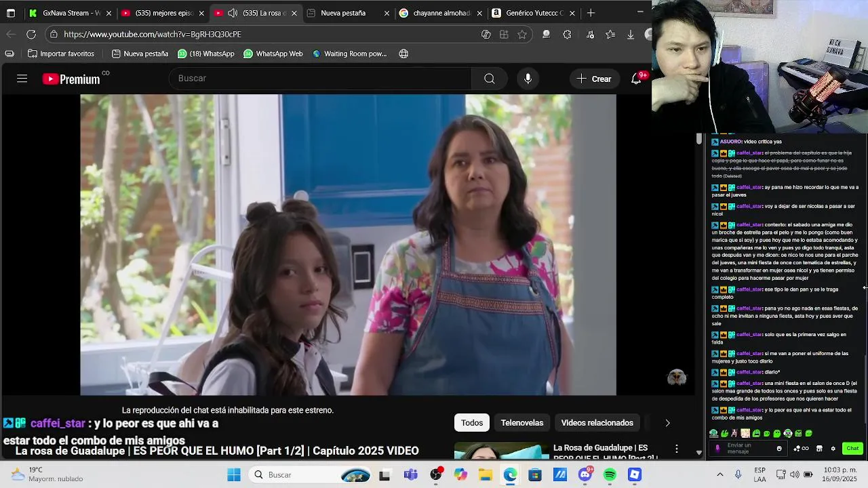Open the split screen icon in address bar
The height and width of the screenshot is (488, 868).
(504, 34)
